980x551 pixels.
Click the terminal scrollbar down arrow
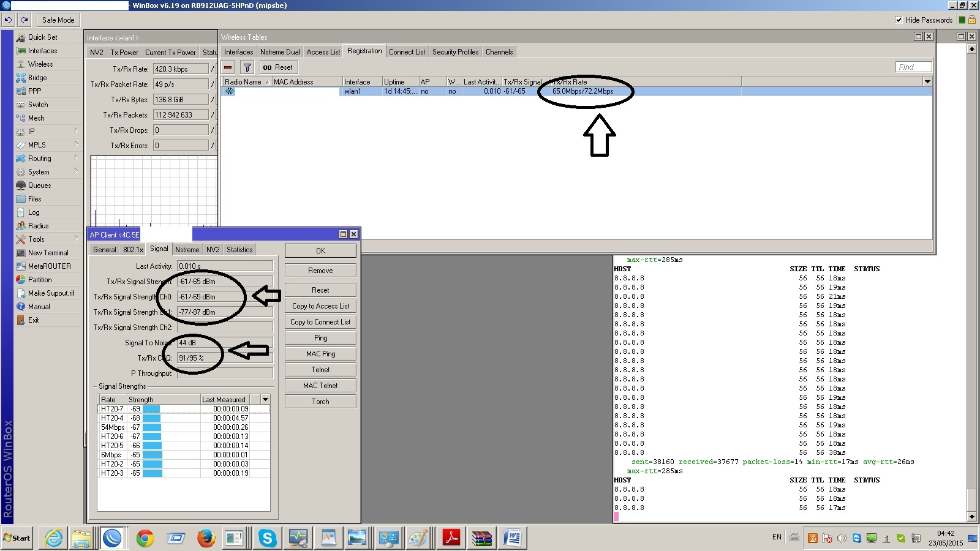pyautogui.click(x=971, y=517)
